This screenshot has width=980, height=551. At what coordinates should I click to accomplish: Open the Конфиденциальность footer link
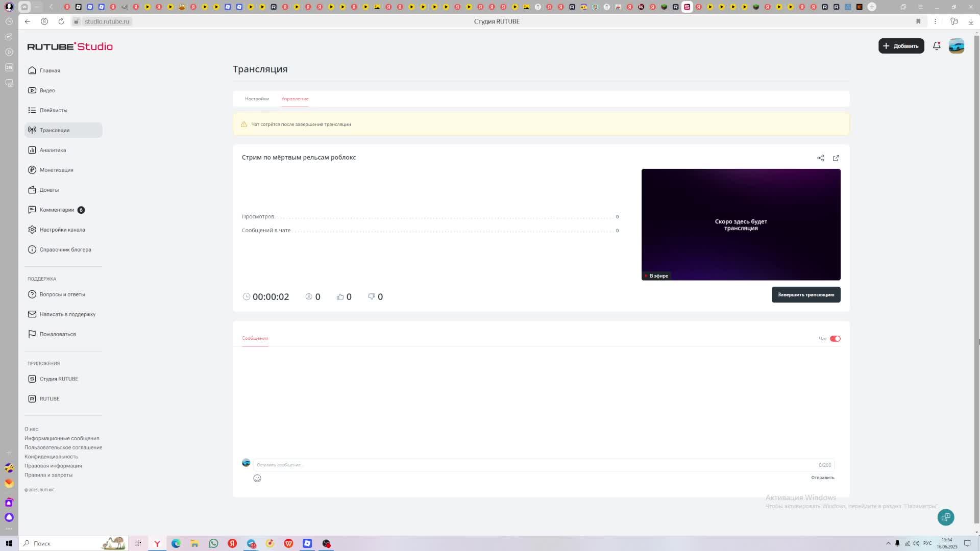point(51,457)
